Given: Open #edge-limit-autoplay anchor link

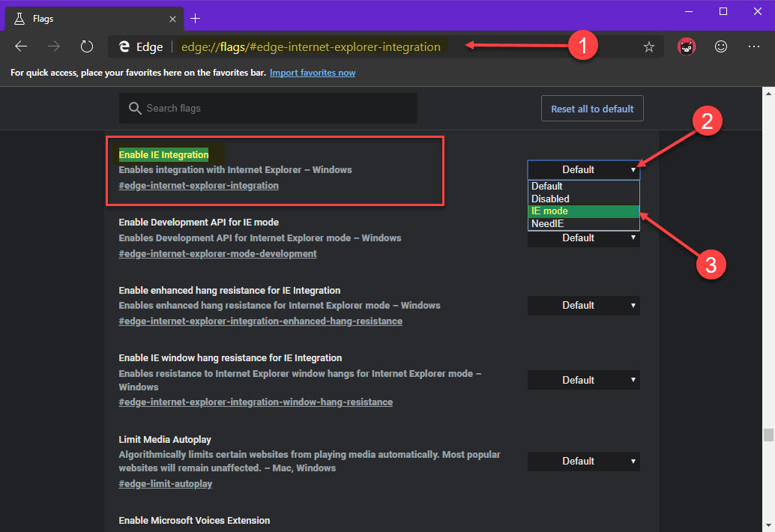Looking at the screenshot, I should pos(166,483).
